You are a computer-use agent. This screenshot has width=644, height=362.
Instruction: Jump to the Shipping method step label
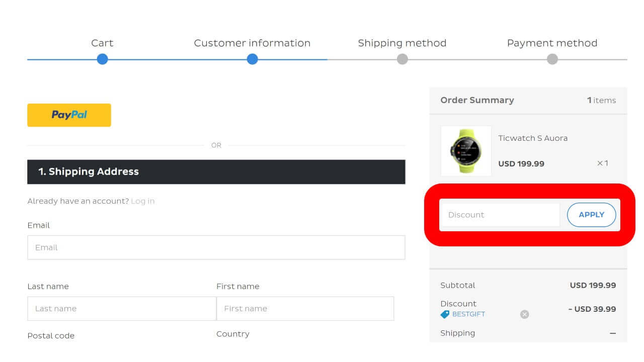tap(402, 43)
